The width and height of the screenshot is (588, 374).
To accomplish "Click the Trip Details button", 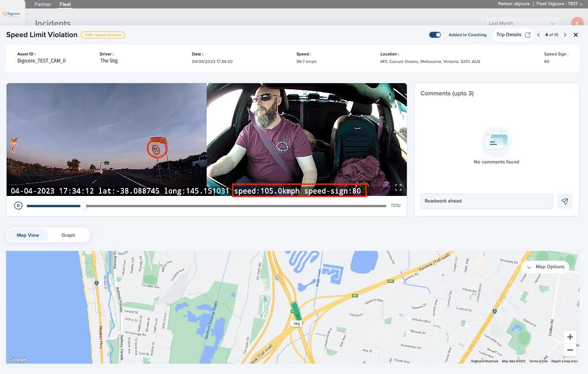I will click(x=509, y=35).
